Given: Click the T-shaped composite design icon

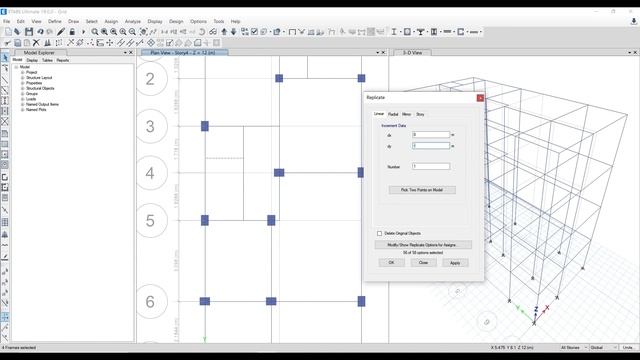Looking at the screenshot, I should pyautogui.click(x=420, y=32).
